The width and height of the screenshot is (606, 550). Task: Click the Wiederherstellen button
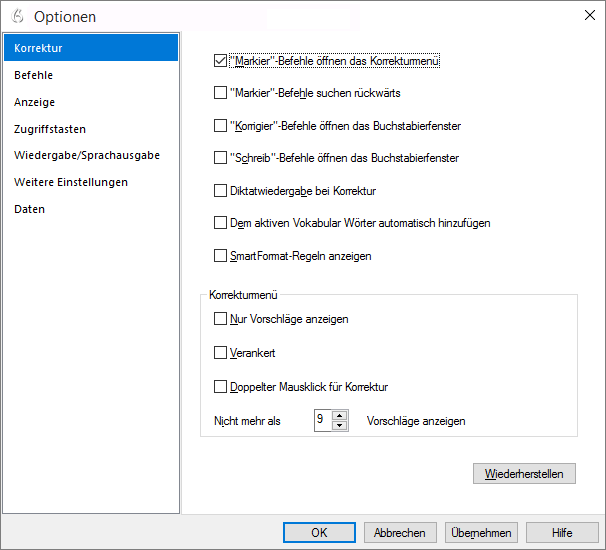tap(524, 473)
